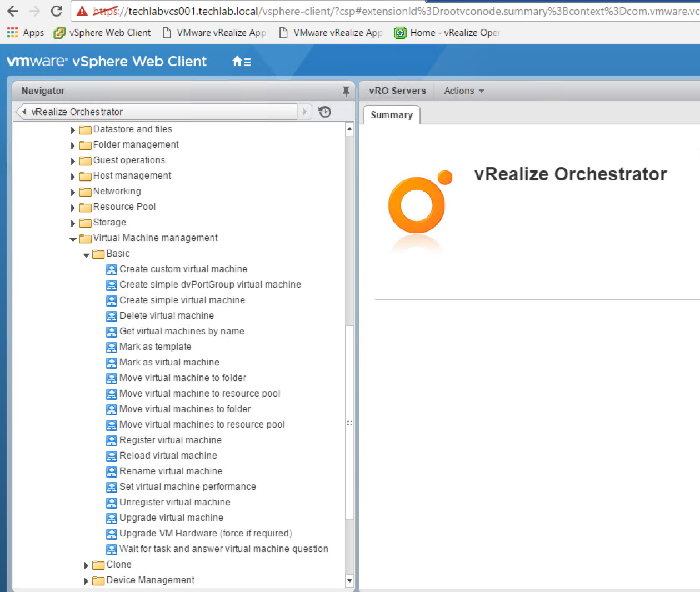Collapse the Basic folder

coord(86,255)
